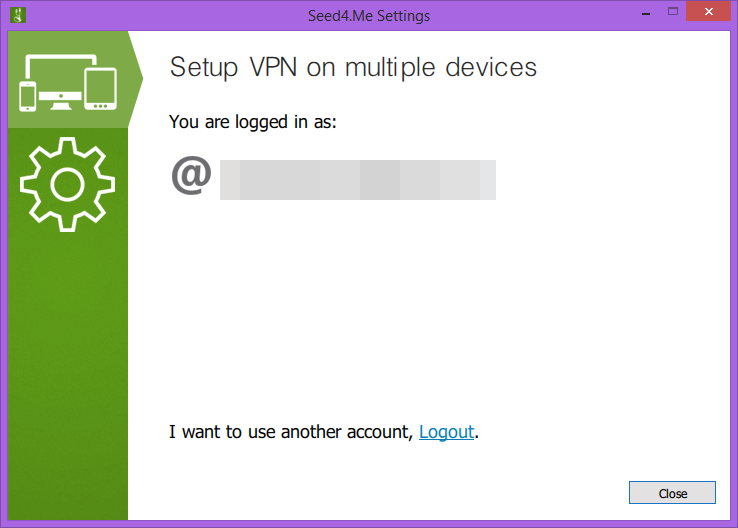Switch to the gear settings tab
Screen dimensions: 738x528
click(68, 184)
